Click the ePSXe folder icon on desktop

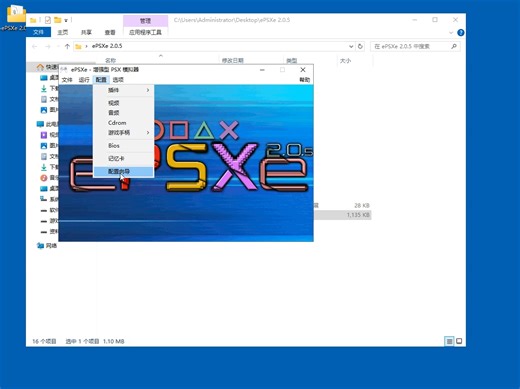click(x=16, y=14)
